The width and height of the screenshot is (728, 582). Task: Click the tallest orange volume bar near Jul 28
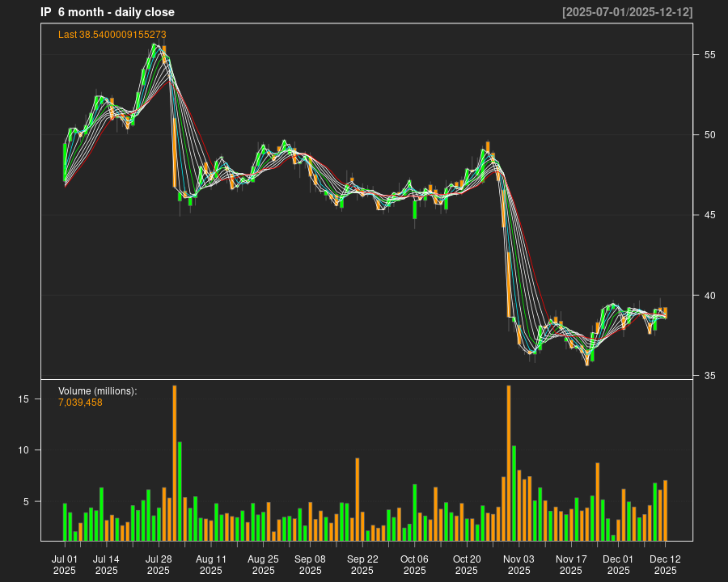[174, 462]
